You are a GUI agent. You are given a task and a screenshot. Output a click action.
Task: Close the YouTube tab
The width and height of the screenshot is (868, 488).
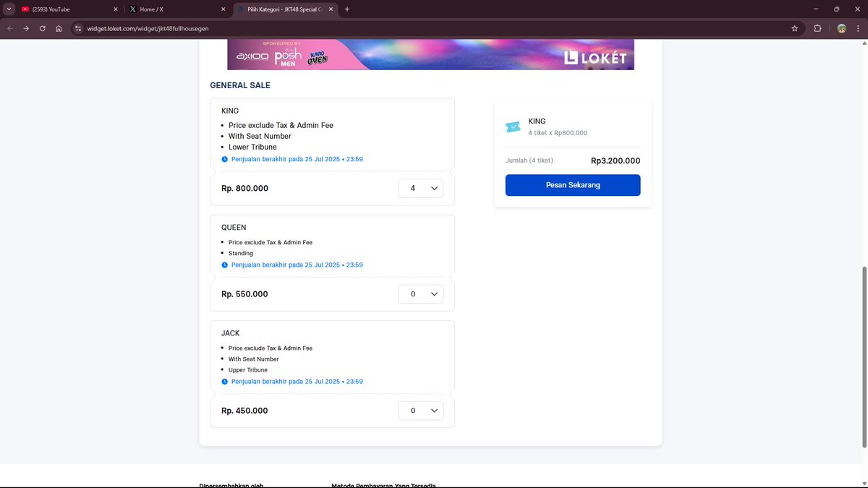(x=116, y=9)
